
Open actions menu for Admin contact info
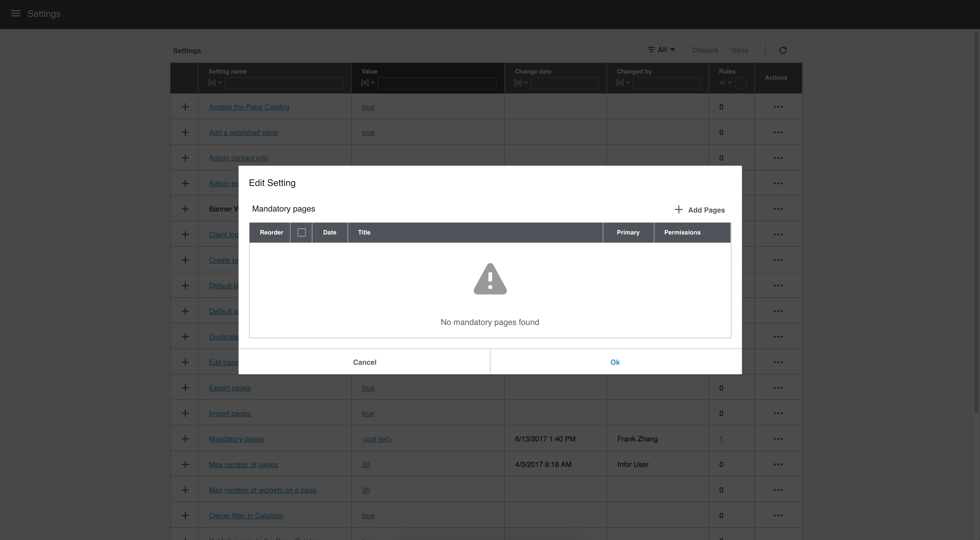click(x=778, y=158)
